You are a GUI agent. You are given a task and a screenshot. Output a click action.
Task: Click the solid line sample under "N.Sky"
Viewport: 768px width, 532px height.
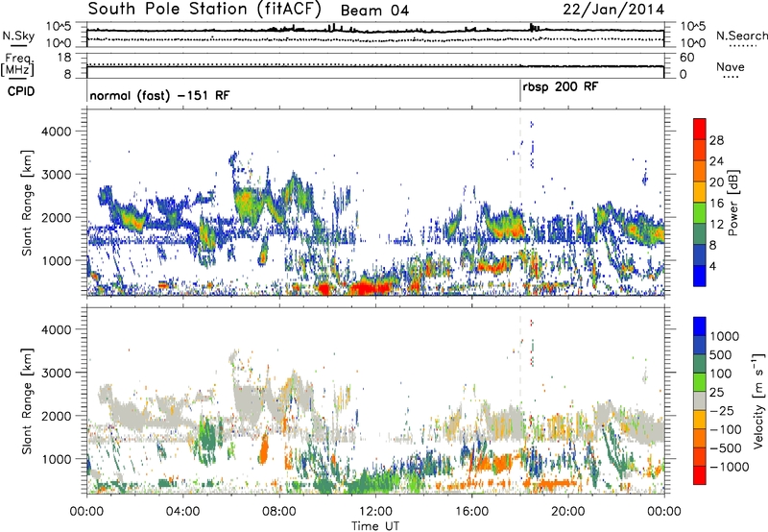point(18,45)
